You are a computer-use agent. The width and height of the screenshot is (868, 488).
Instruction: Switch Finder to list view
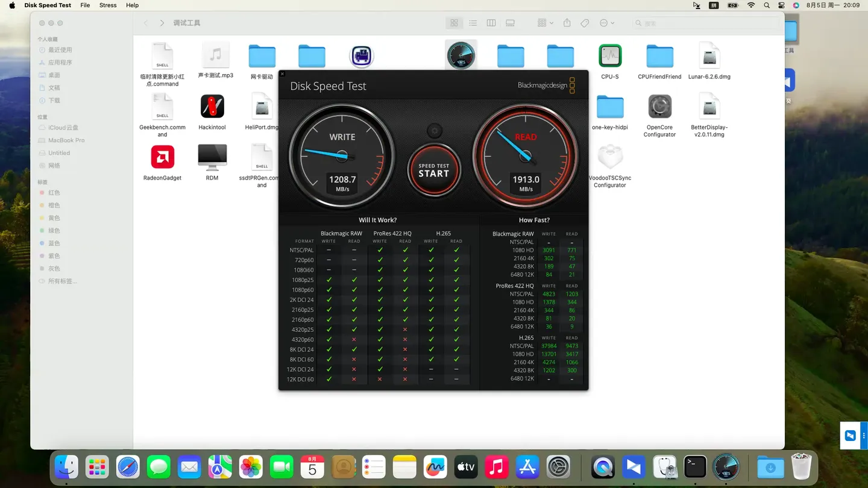pos(473,23)
